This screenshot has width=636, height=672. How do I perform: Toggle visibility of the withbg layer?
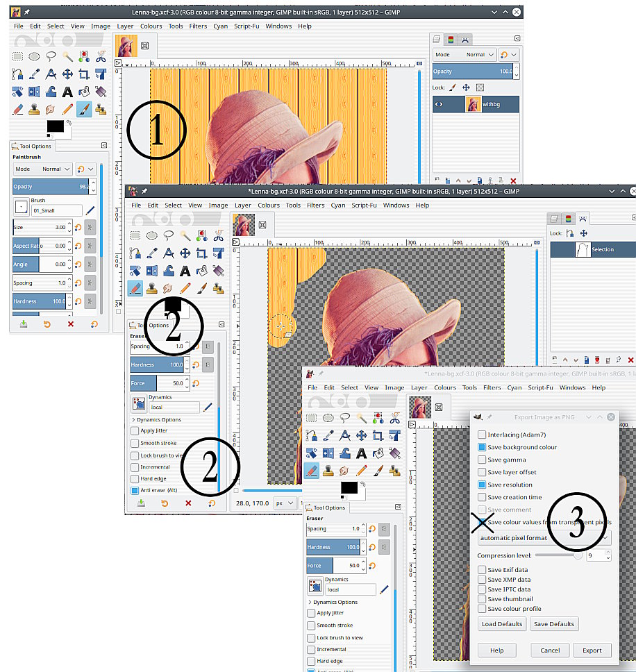439,104
